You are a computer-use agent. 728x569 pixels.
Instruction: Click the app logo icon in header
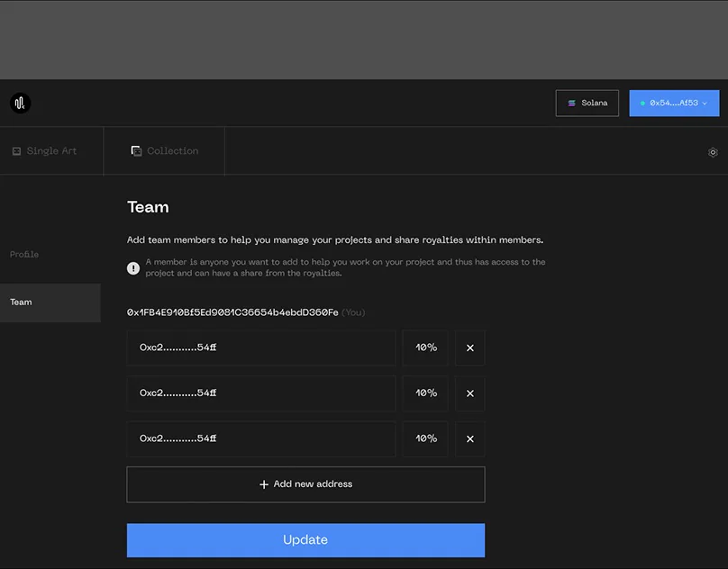[21, 103]
